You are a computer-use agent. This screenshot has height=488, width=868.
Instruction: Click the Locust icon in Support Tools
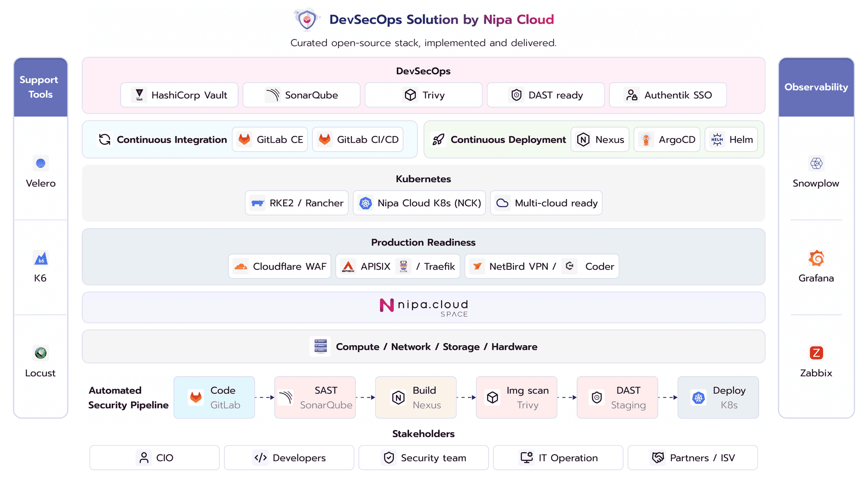point(41,353)
